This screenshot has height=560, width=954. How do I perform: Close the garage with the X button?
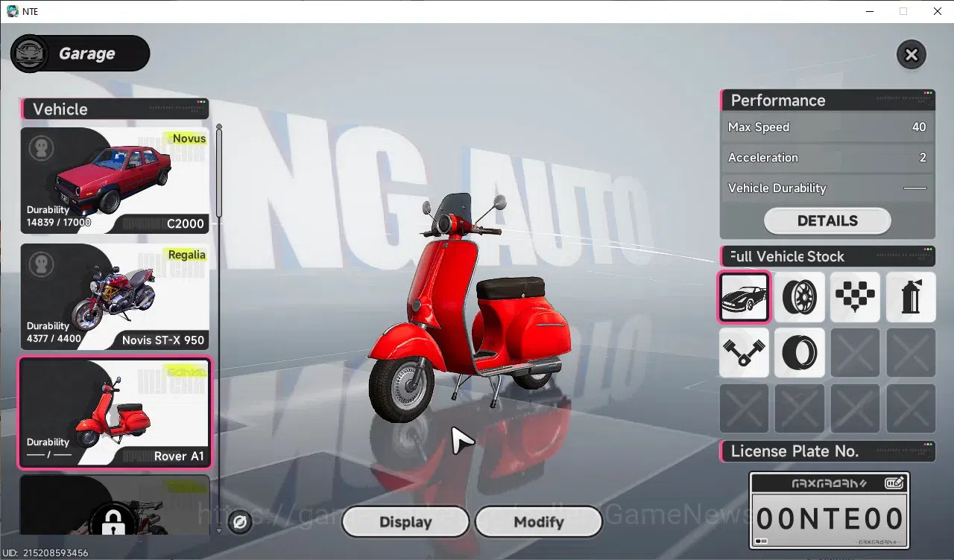pyautogui.click(x=911, y=54)
